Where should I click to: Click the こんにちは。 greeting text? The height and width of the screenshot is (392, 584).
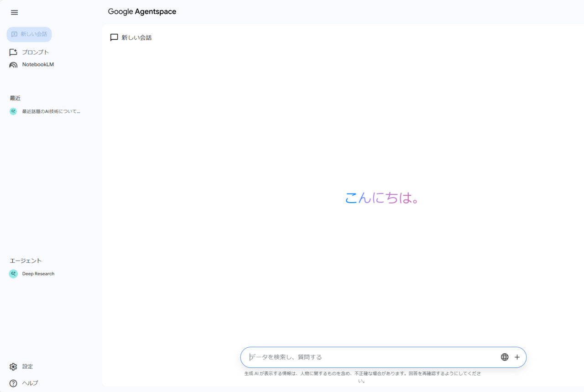(382, 198)
